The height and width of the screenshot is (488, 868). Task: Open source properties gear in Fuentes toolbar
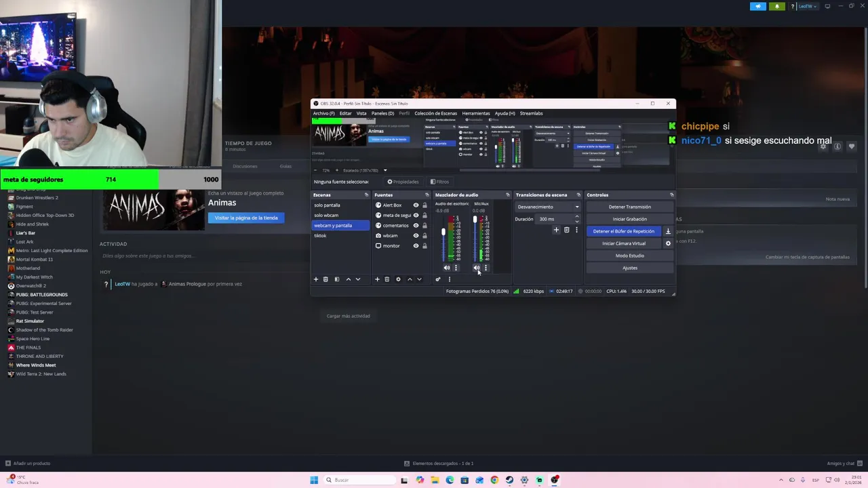398,279
